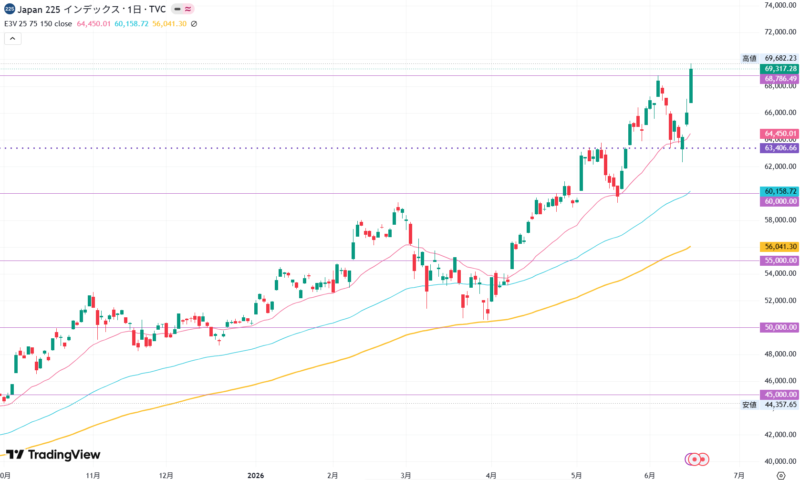Click the 48,000.00 price scale value
The width and height of the screenshot is (800, 480).
coord(780,354)
